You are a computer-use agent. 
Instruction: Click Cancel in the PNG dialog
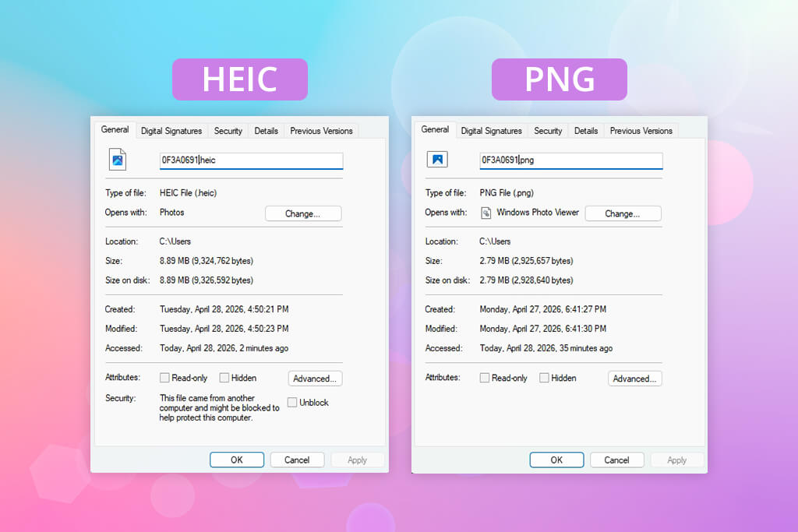[617, 460]
